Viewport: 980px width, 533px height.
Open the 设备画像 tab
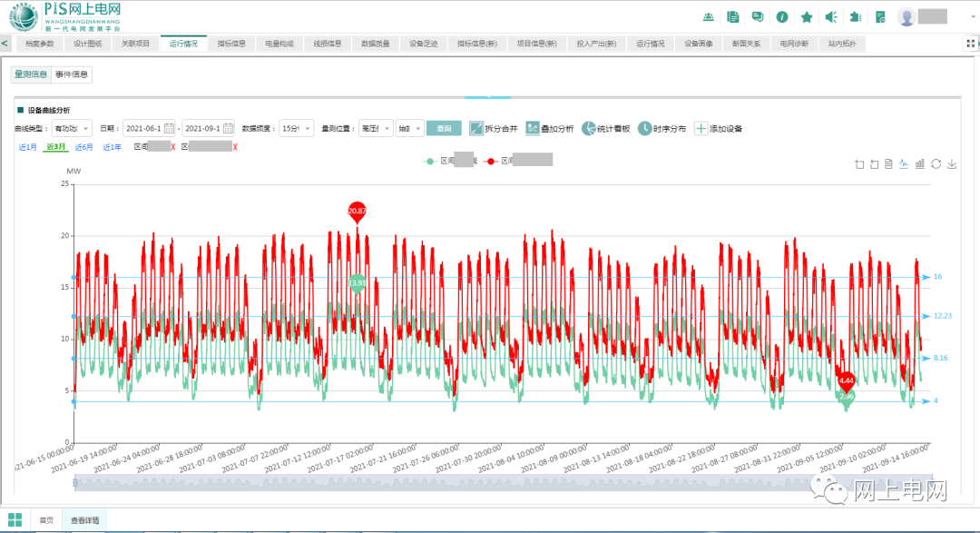click(699, 44)
